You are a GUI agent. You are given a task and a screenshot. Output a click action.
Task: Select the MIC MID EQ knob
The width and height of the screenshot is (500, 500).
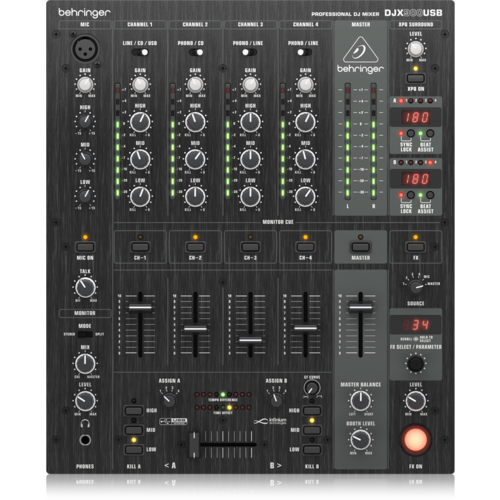pyautogui.click(x=85, y=159)
